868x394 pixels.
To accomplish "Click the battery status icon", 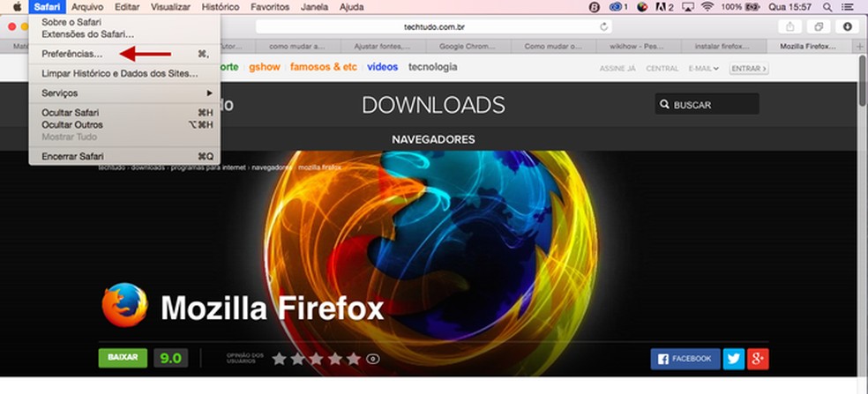I will click(x=752, y=7).
